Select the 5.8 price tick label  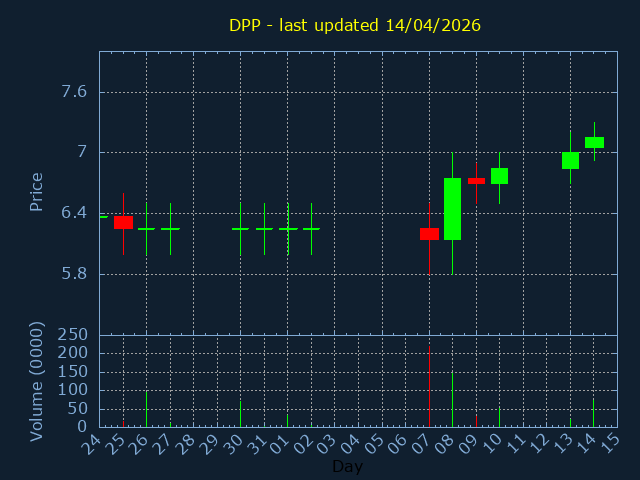tap(74, 274)
